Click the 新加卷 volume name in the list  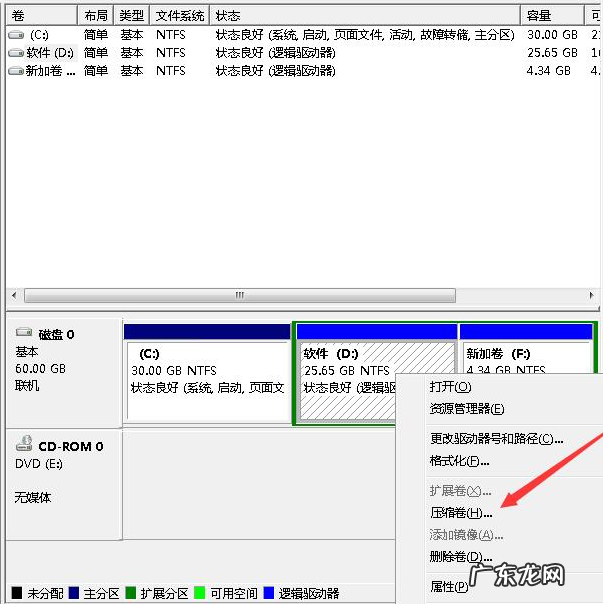[x=50, y=71]
